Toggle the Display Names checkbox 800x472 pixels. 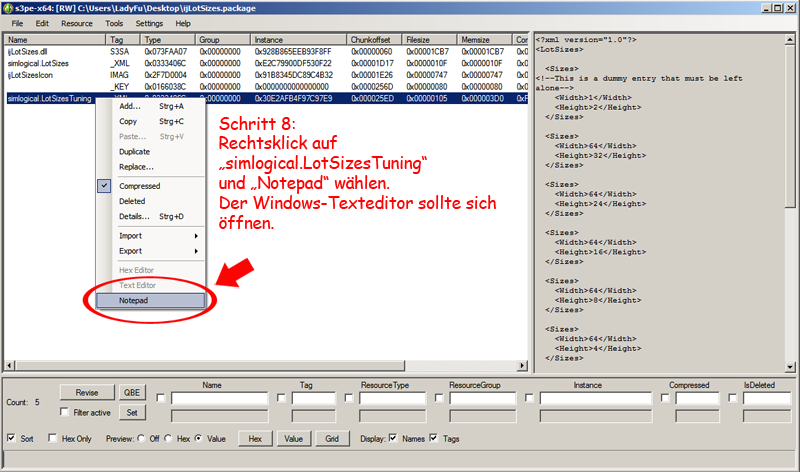click(393, 438)
